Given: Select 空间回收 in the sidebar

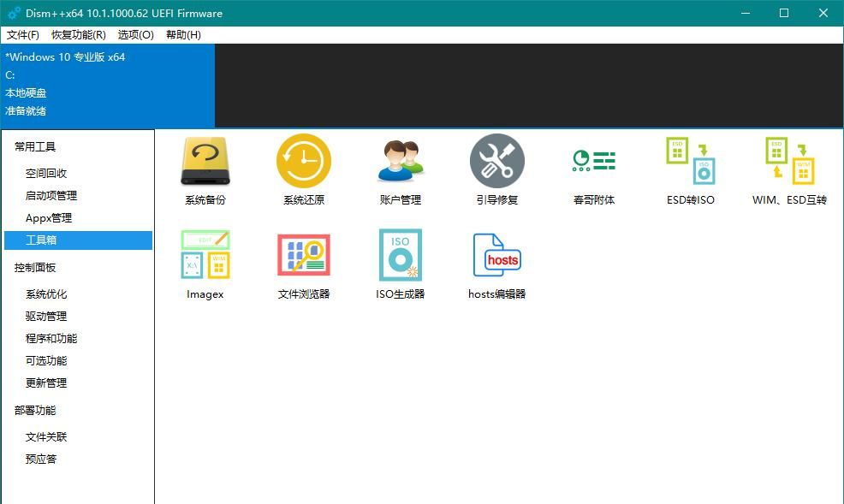Looking at the screenshot, I should pyautogui.click(x=46, y=173).
